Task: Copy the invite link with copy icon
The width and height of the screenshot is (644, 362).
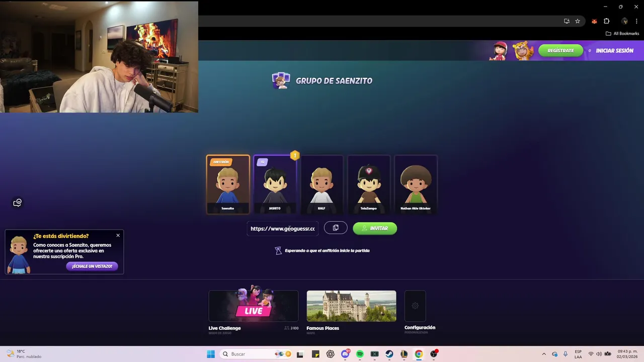Action: click(x=336, y=228)
